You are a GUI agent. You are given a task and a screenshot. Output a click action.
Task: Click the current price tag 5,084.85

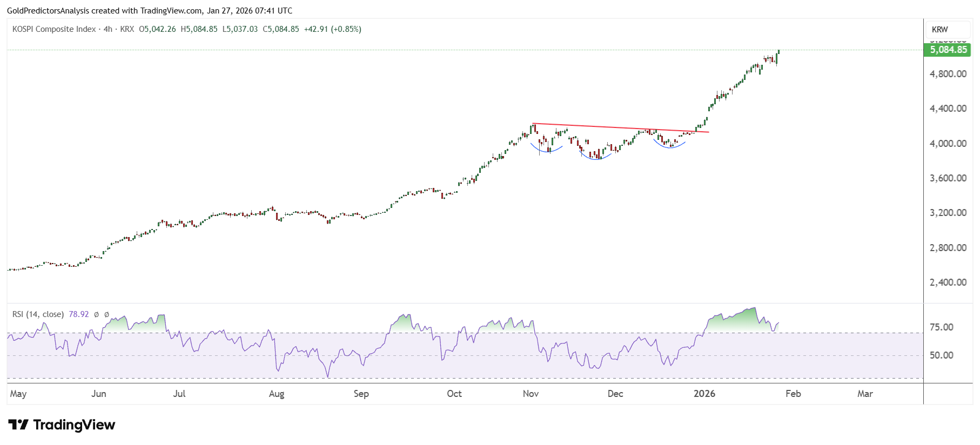[x=948, y=50]
